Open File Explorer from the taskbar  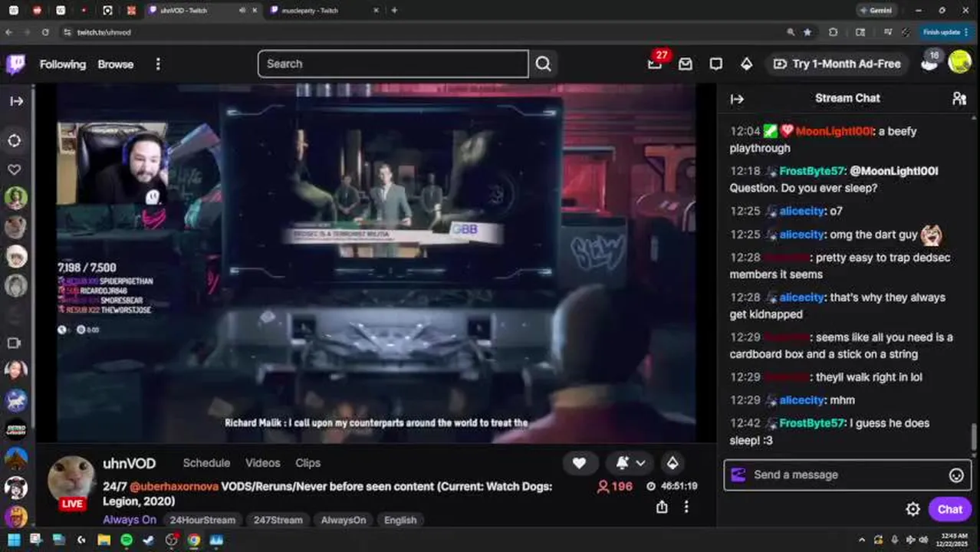click(104, 540)
